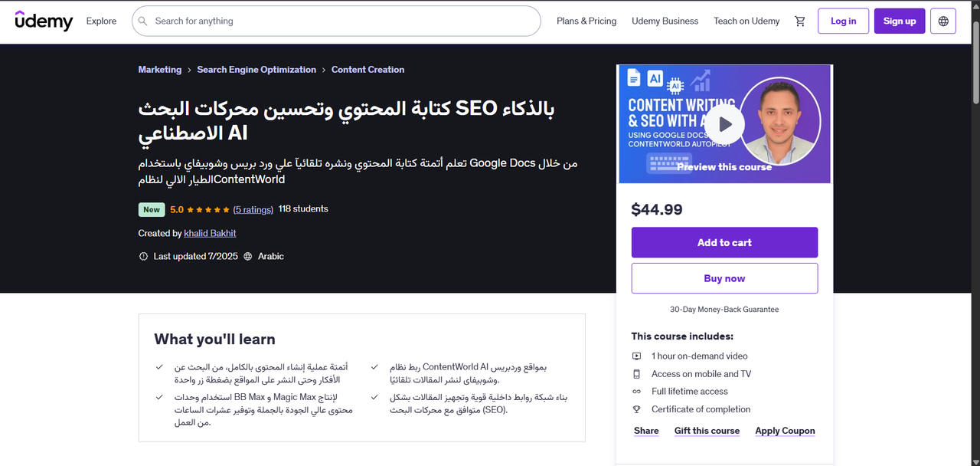Image resolution: width=980 pixels, height=466 pixels.
Task: Click the Share link
Action: (646, 431)
